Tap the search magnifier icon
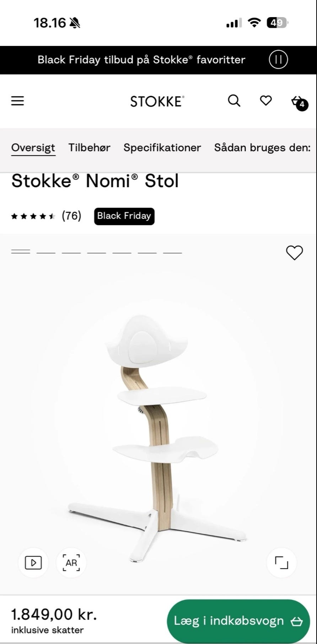Screen dimensions: 317x644 pos(234,101)
